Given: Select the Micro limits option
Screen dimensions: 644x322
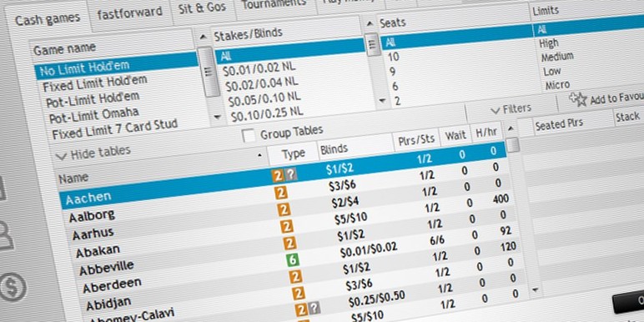Looking at the screenshot, I should point(557,85).
